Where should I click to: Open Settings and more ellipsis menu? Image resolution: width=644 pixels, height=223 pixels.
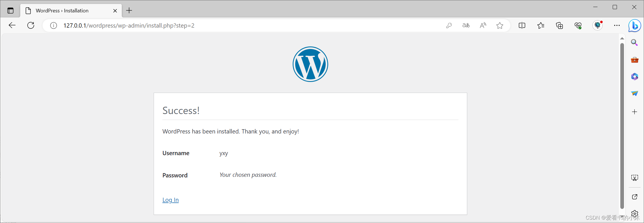[617, 26]
